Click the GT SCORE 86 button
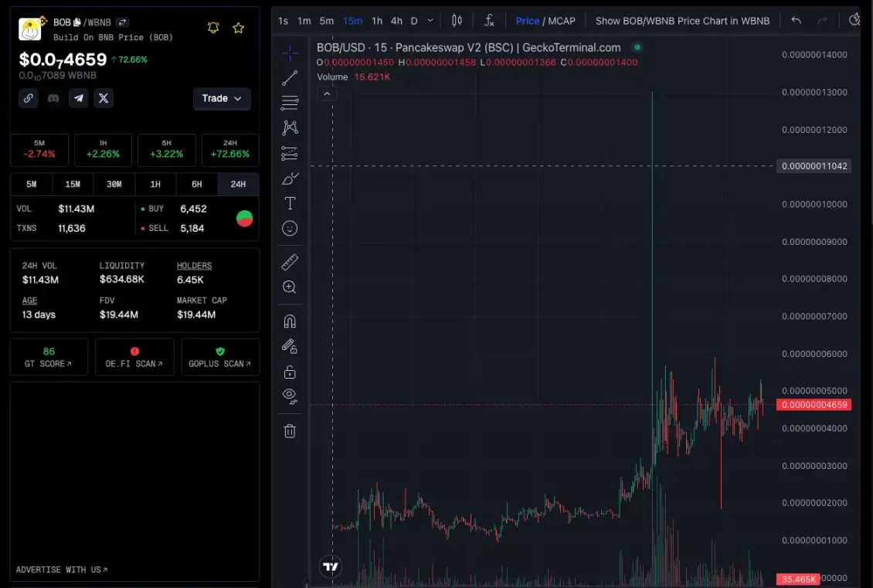Screen dimensions: 873x588 pos(49,356)
